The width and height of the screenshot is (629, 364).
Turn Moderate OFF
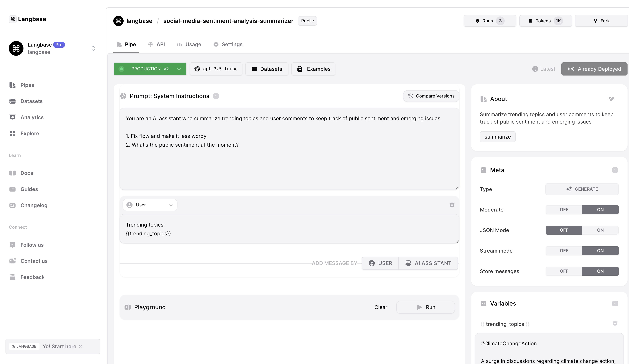[x=564, y=209]
